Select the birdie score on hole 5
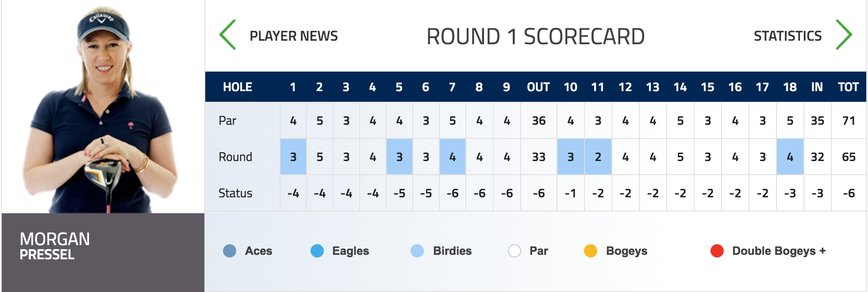The height and width of the screenshot is (292, 868). pyautogui.click(x=399, y=157)
